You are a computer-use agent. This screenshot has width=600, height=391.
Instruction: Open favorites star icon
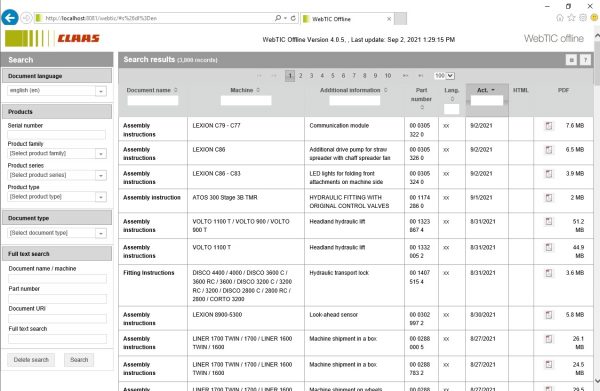tap(571, 18)
